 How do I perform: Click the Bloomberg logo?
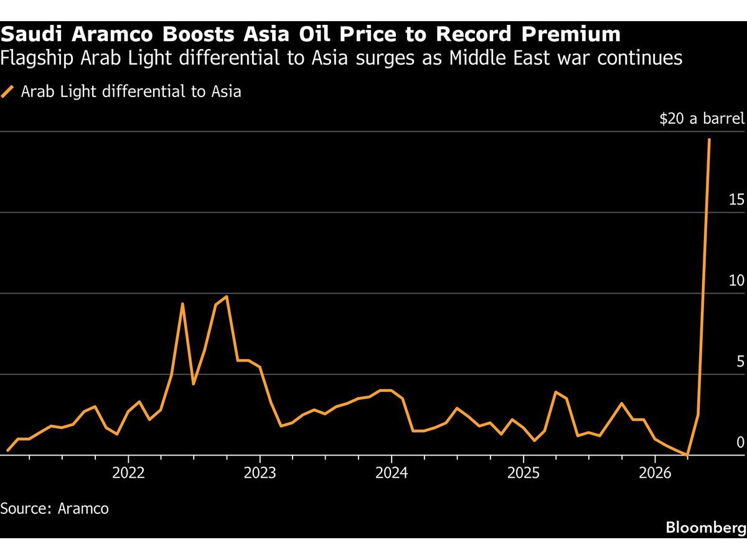705,528
